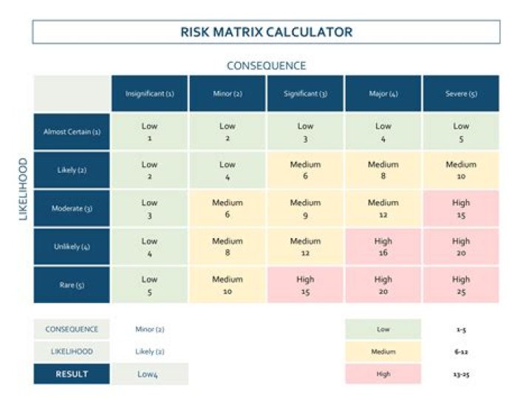Click the Significant (3) column header
Screen dimensions: 532x411
pyautogui.click(x=305, y=94)
